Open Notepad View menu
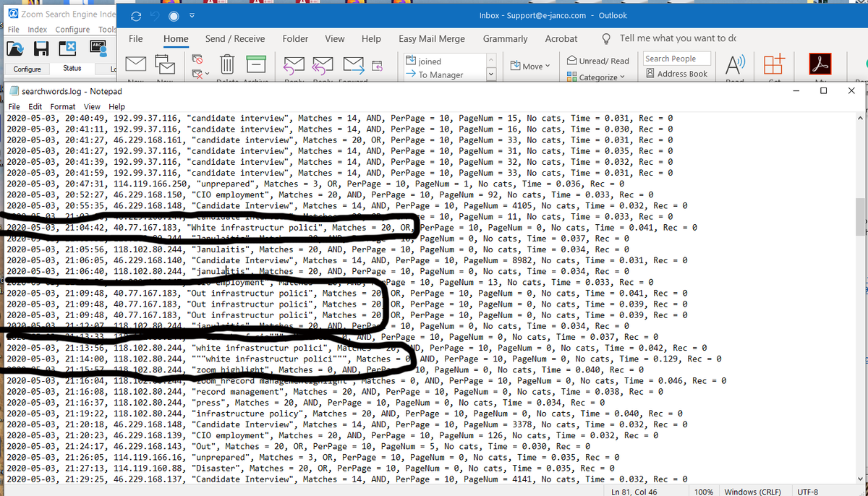This screenshot has width=868, height=496. pos(93,107)
